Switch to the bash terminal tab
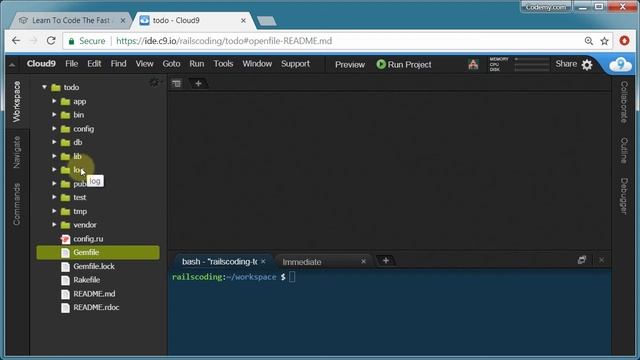 [220, 262]
